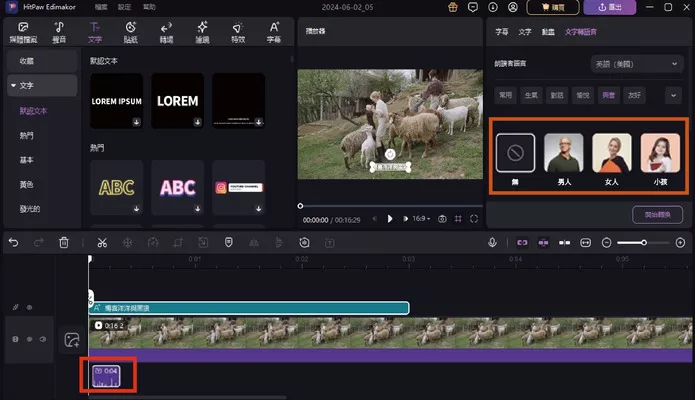Expand more voice style categories chevron
Screen dimensions: 695x400
(x=673, y=95)
